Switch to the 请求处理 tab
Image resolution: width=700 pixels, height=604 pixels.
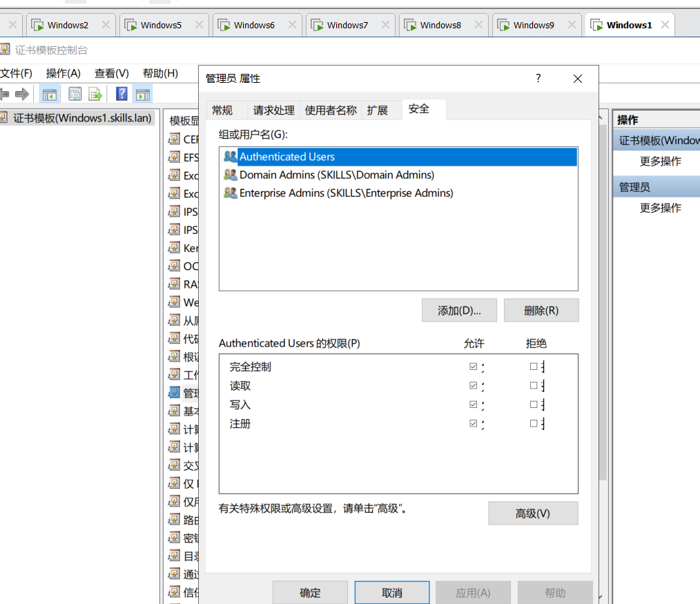click(x=273, y=110)
